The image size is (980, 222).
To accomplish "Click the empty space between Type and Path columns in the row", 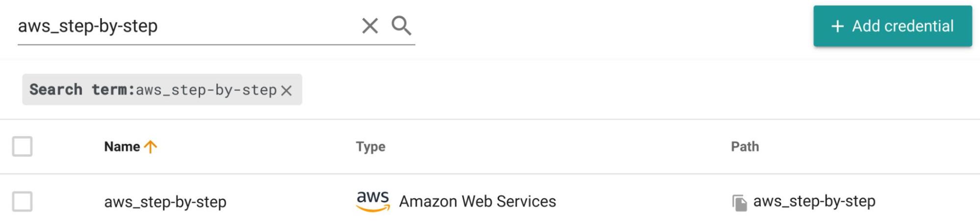I will click(x=642, y=201).
